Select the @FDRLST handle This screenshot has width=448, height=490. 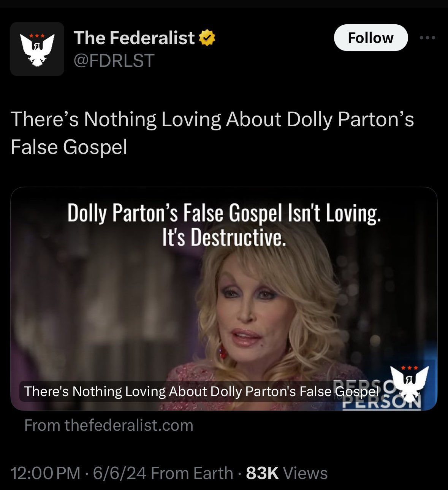click(114, 60)
